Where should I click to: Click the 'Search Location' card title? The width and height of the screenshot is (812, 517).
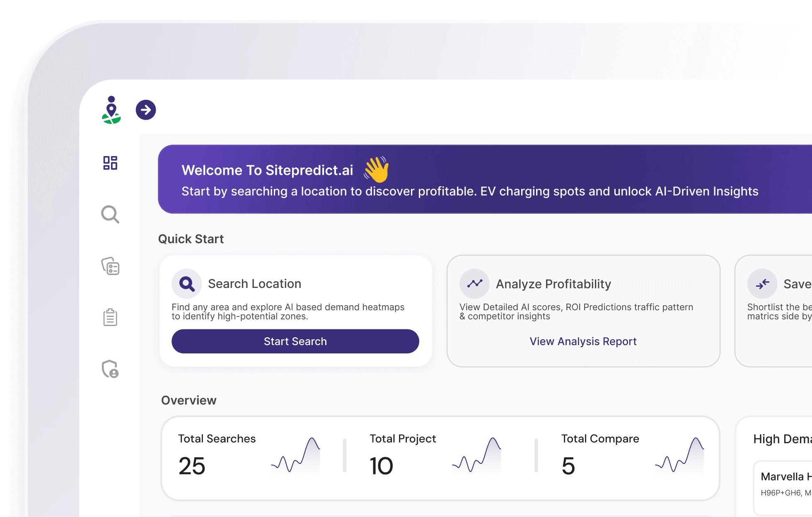tap(255, 284)
